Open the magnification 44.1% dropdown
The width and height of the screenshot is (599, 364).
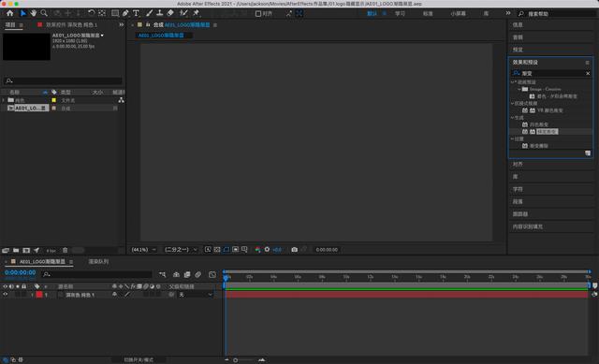[143, 250]
